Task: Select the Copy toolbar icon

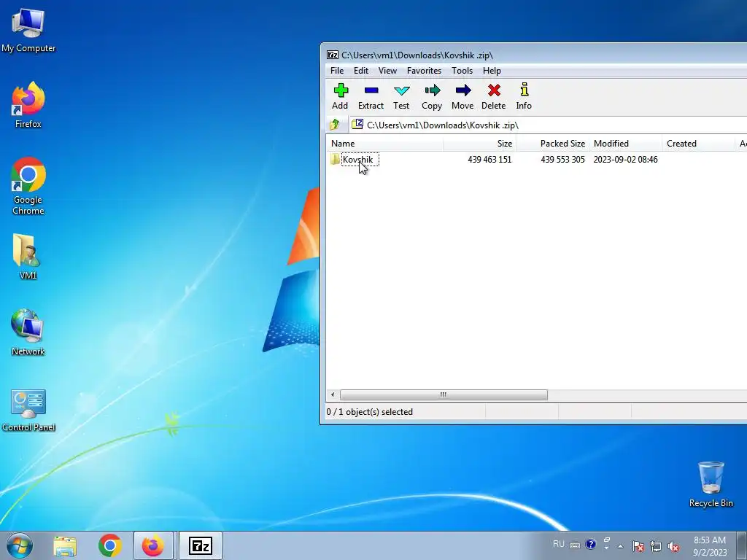Action: click(432, 97)
